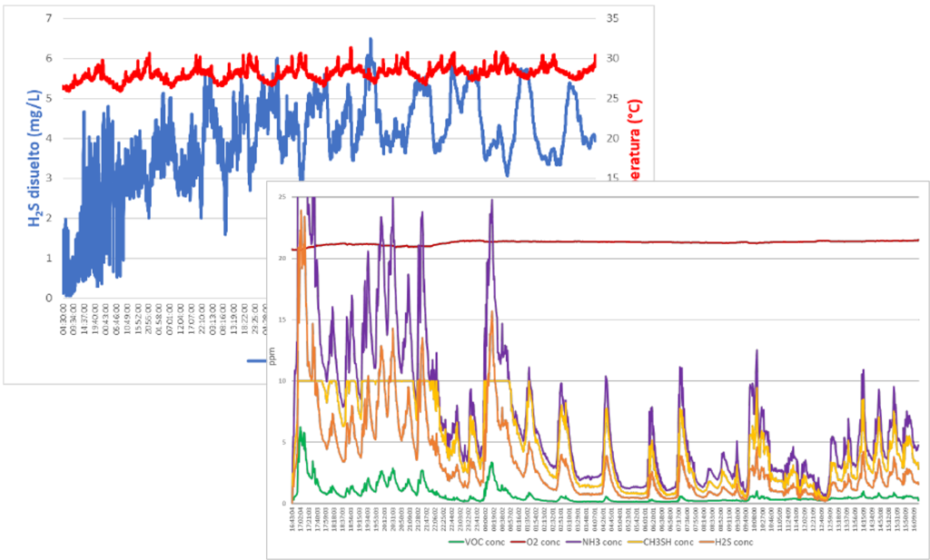The image size is (930, 560).
Task: Click the value 7 on left axis
Action: point(47,18)
